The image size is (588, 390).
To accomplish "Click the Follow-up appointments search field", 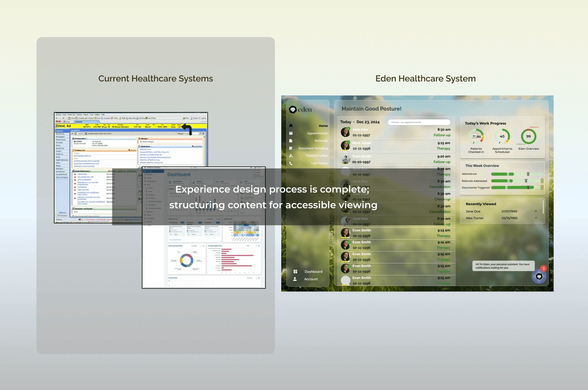I will click(x=419, y=122).
